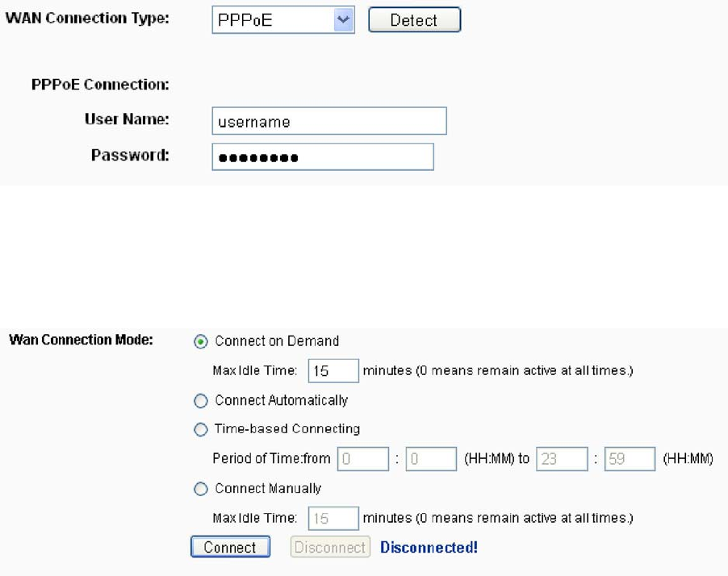
Task: Click into the Password field
Action: tap(322, 157)
